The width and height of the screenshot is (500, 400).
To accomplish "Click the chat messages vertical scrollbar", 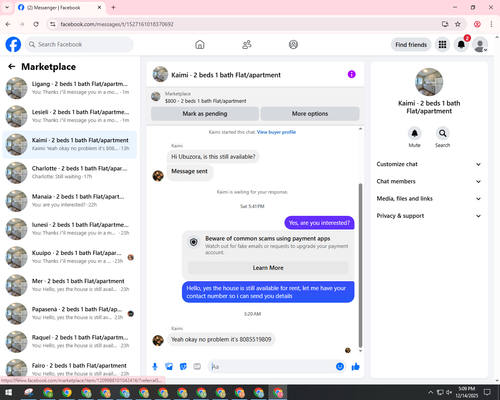I will click(360, 265).
